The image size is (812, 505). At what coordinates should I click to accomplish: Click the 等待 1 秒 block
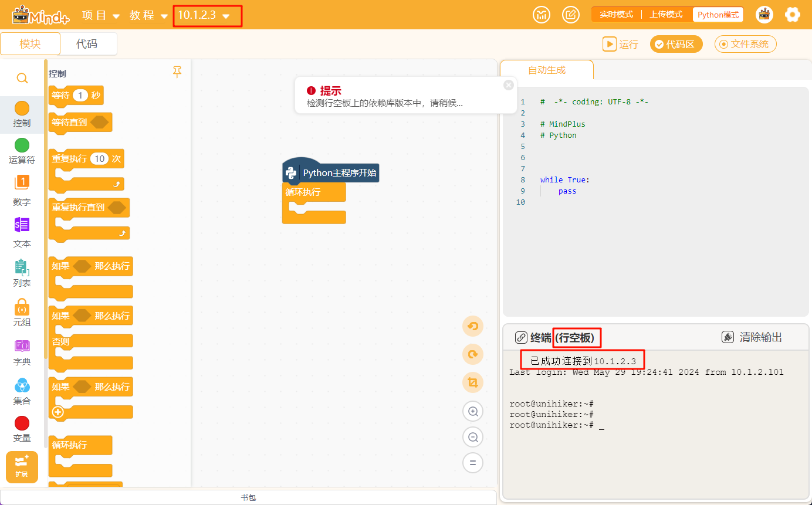76,96
